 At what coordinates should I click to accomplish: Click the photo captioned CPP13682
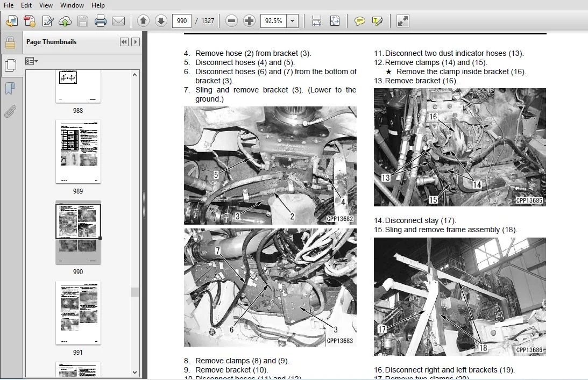point(270,165)
